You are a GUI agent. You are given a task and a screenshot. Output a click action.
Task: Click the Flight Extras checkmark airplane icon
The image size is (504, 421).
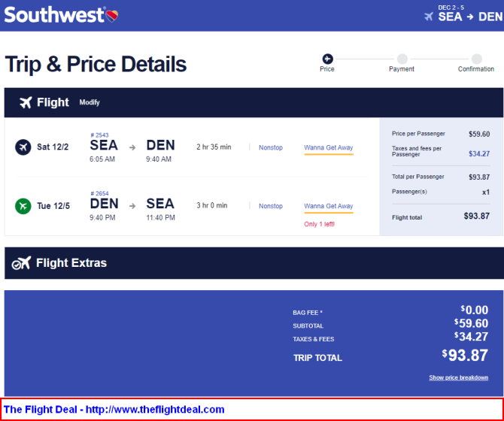21,262
